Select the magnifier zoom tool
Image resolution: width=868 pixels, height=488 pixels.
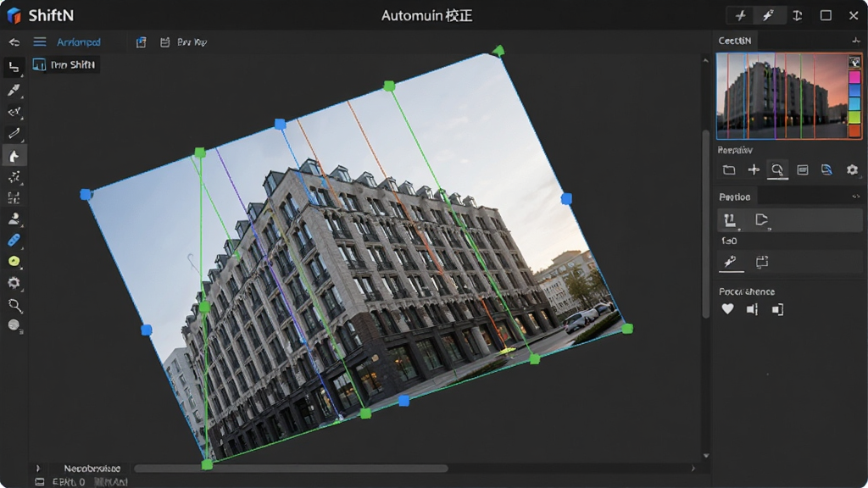pos(15,305)
